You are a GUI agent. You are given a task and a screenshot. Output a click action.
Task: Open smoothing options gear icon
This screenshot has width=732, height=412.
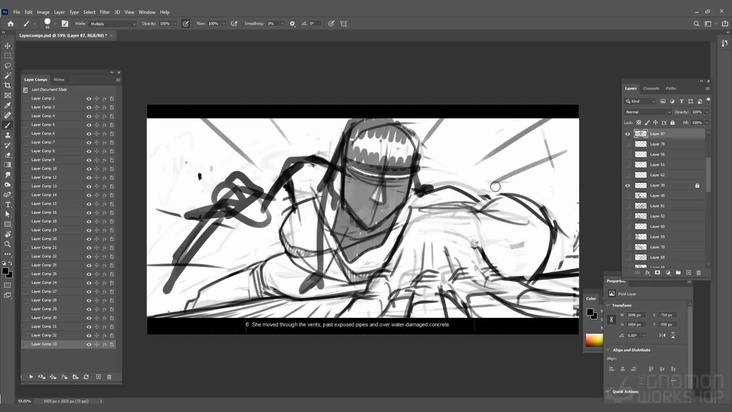292,23
